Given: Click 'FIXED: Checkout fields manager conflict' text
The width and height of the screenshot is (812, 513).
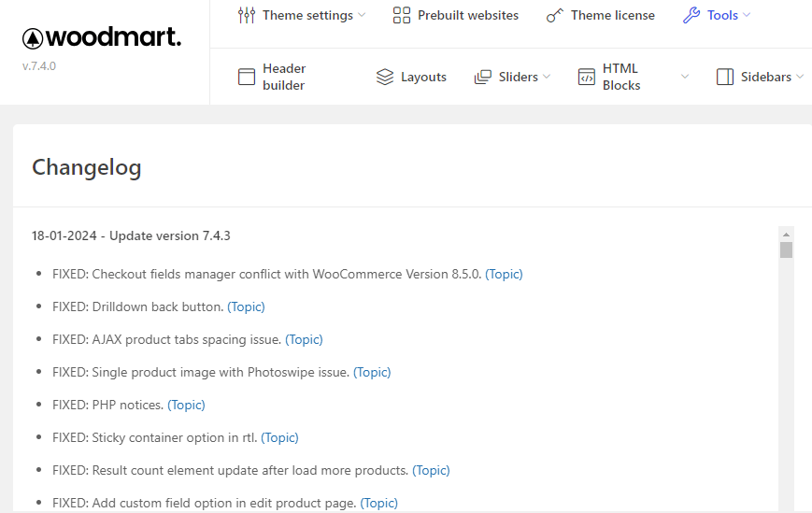Looking at the screenshot, I should pyautogui.click(x=266, y=274).
